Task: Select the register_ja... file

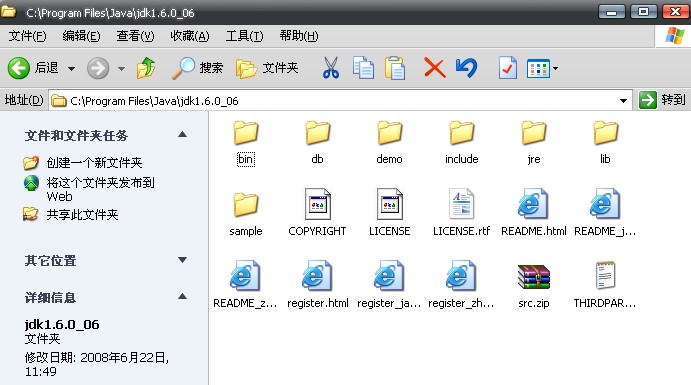Action: coord(389,285)
